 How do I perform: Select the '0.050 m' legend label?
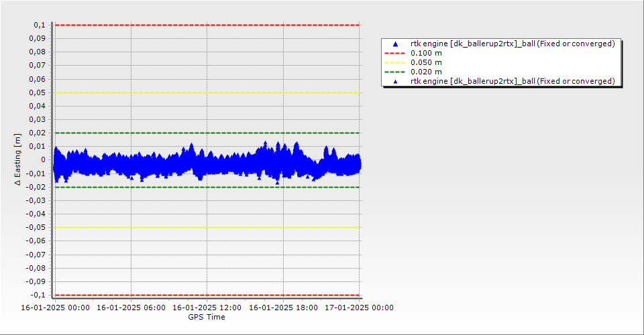click(427, 63)
